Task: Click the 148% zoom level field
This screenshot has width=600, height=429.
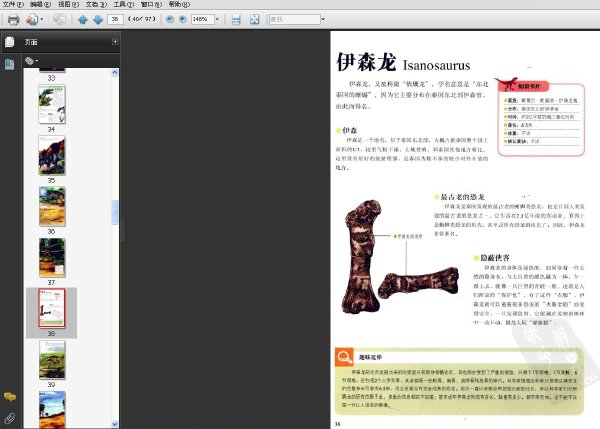Action: [202, 19]
